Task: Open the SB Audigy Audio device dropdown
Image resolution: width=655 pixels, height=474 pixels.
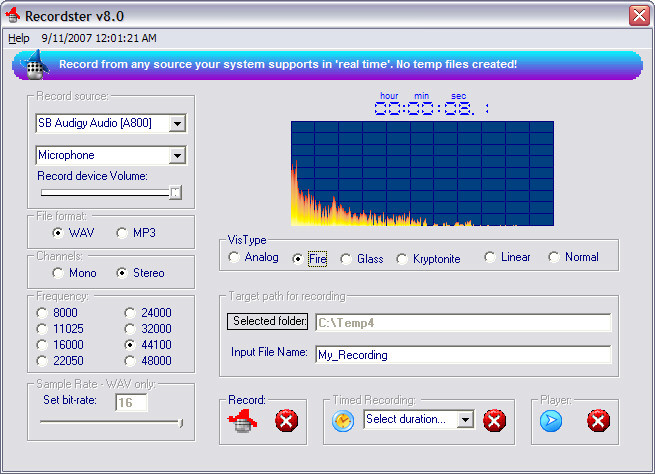Action: pyautogui.click(x=178, y=124)
